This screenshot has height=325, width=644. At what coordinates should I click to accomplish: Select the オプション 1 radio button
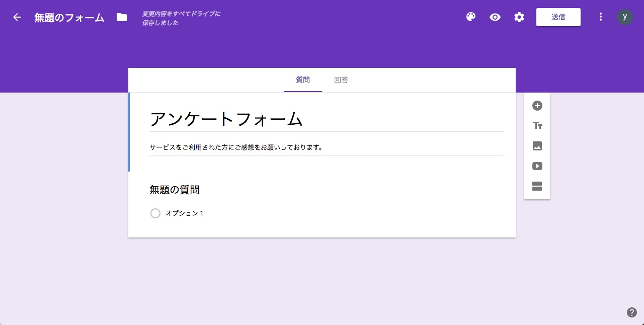pyautogui.click(x=155, y=213)
